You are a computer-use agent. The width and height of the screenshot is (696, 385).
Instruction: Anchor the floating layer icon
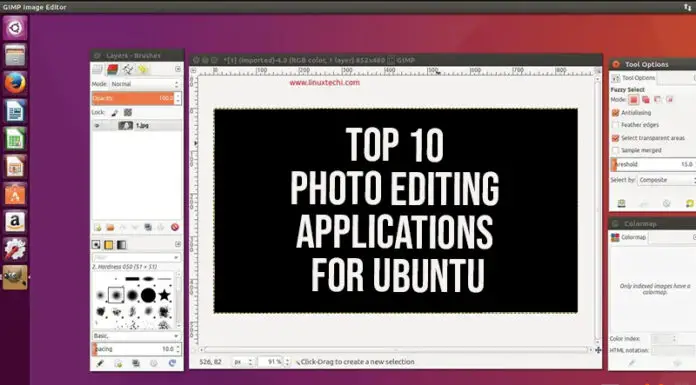pyautogui.click(x=161, y=227)
